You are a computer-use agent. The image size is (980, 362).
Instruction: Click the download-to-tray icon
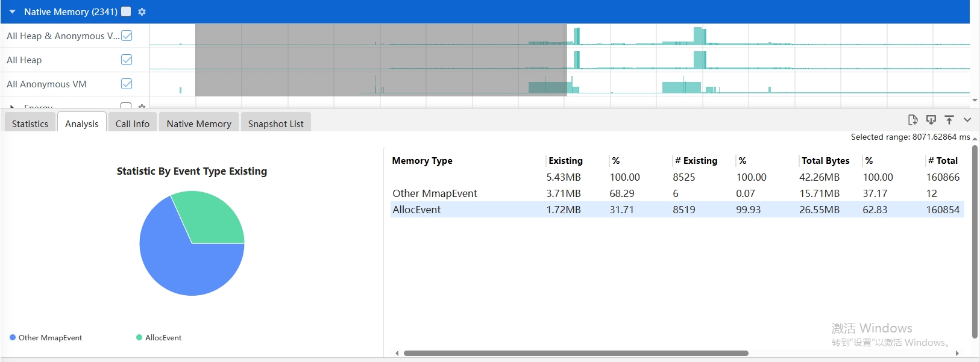pyautogui.click(x=931, y=120)
